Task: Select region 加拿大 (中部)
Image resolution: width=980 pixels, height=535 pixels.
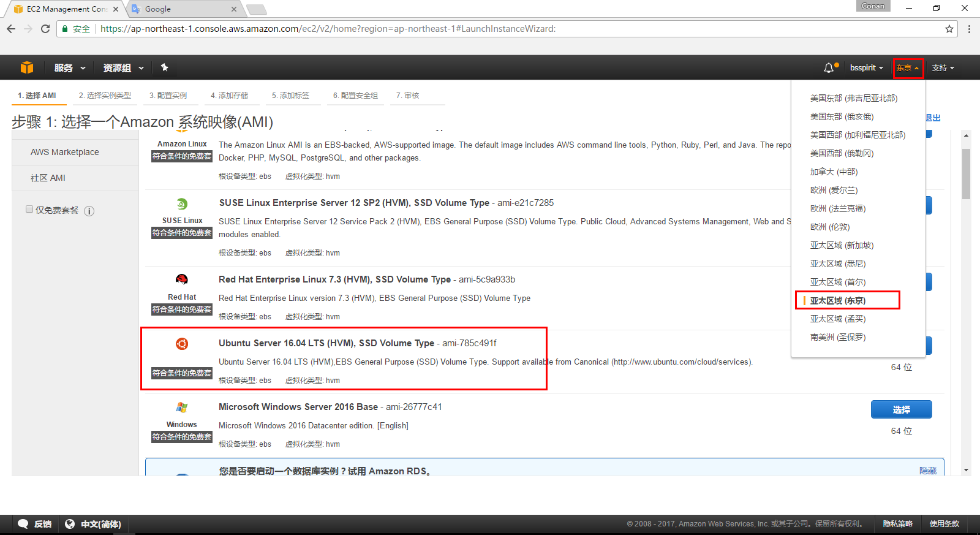Action: [x=834, y=172]
